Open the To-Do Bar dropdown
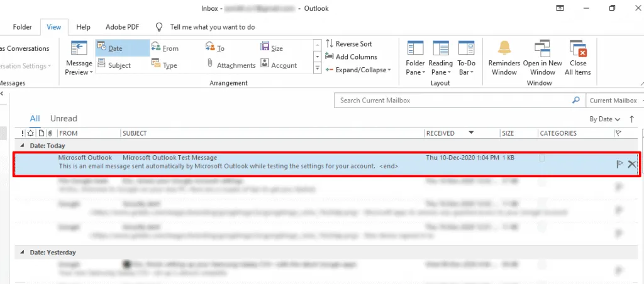 [466, 57]
